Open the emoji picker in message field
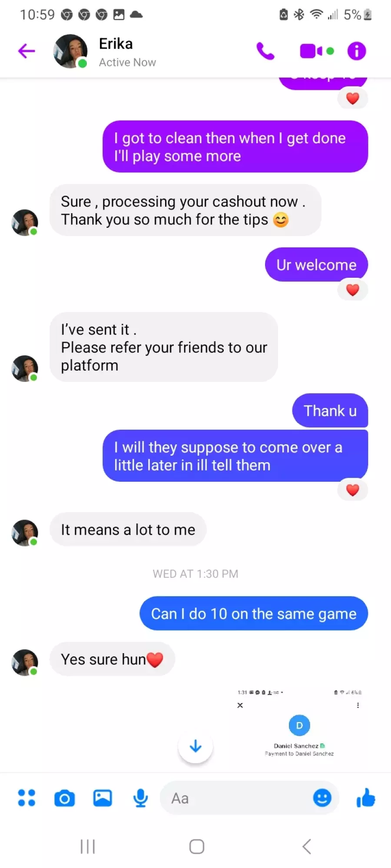The image size is (391, 868). point(322,798)
